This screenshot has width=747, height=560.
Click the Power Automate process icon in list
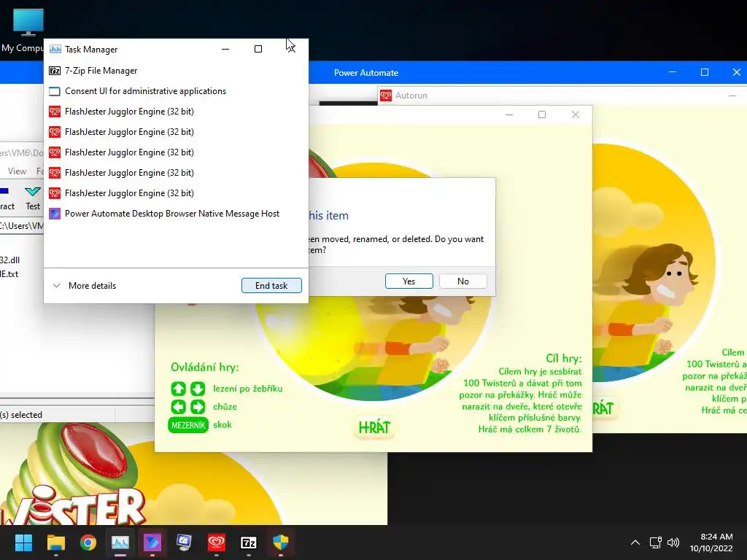tap(55, 214)
